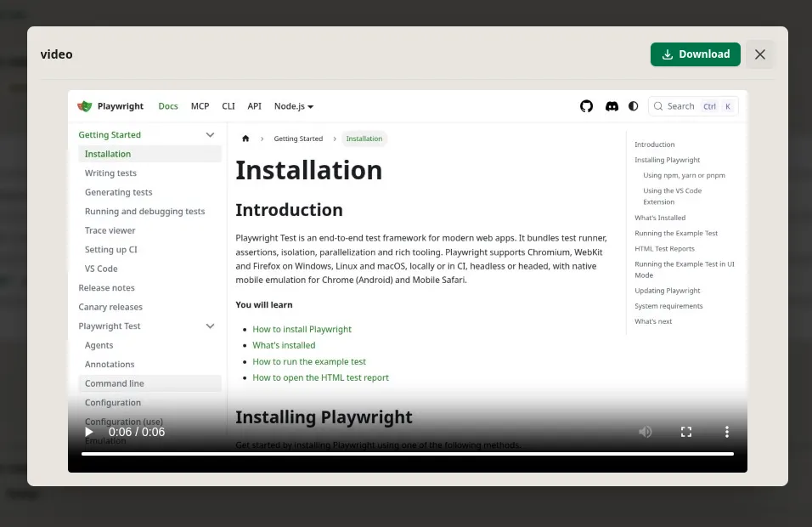Image resolution: width=812 pixels, height=527 pixels.
Task: Open the CLI navbar item
Action: tap(228, 106)
